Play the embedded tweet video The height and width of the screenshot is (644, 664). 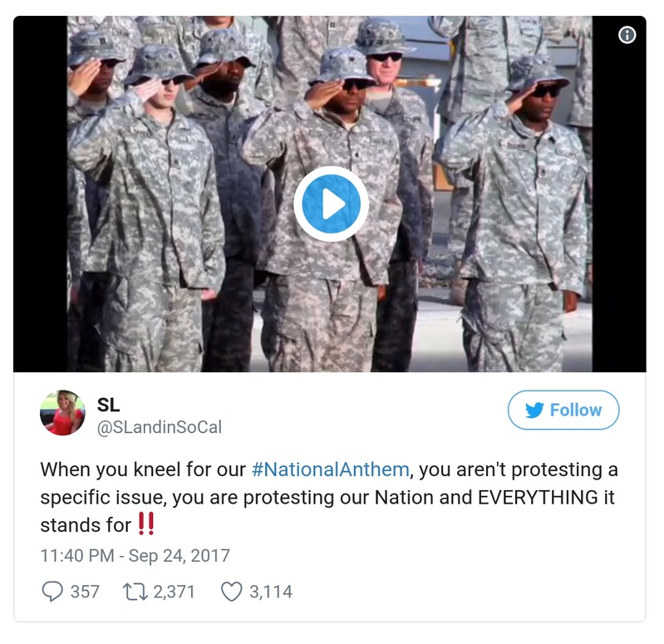point(331,204)
